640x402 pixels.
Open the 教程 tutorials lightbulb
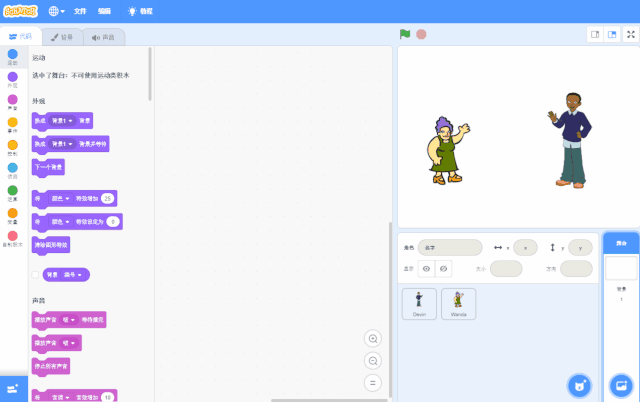tap(140, 11)
